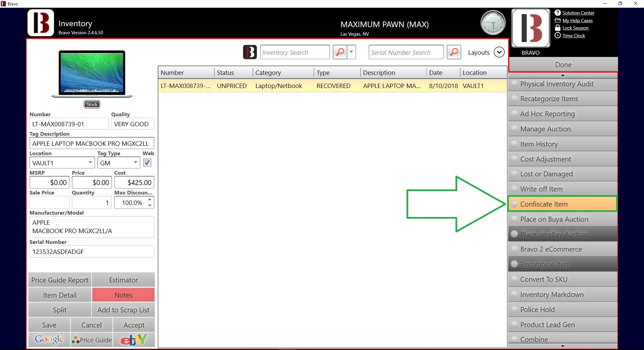Sort by the Description column header
The image size is (644, 350).
click(x=393, y=73)
